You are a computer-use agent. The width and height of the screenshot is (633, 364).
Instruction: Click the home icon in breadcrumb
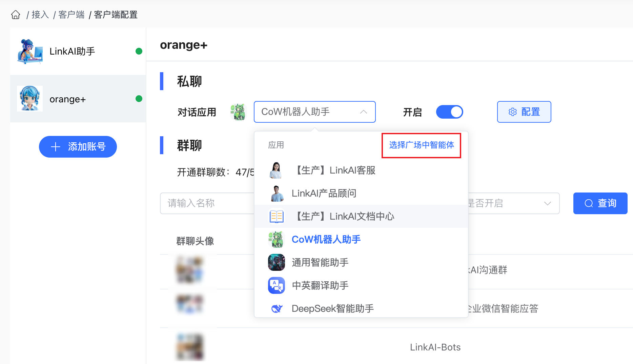pos(16,15)
